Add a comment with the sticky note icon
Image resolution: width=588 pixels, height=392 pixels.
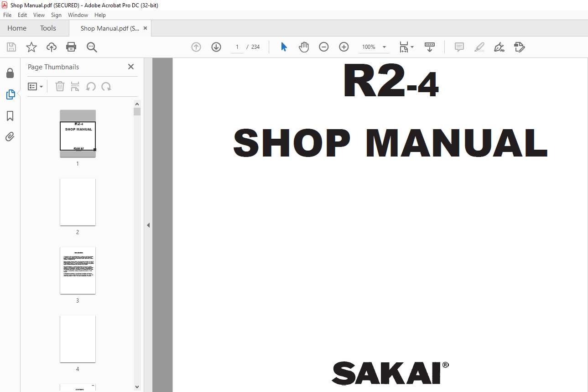coord(459,47)
